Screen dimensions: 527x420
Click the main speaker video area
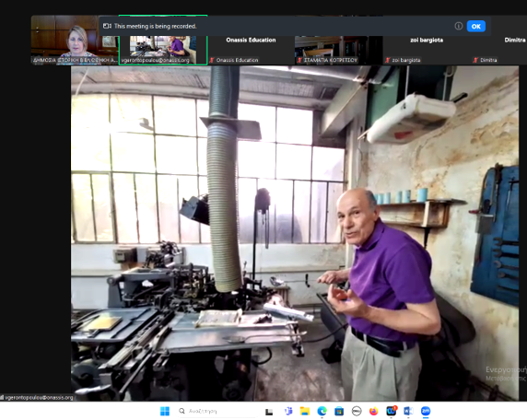tap(295, 233)
